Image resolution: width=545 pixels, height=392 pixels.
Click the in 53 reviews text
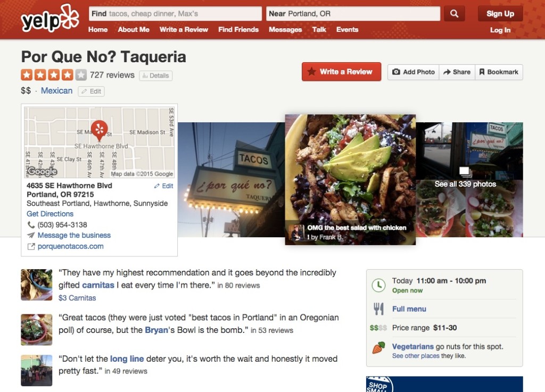tap(272, 330)
